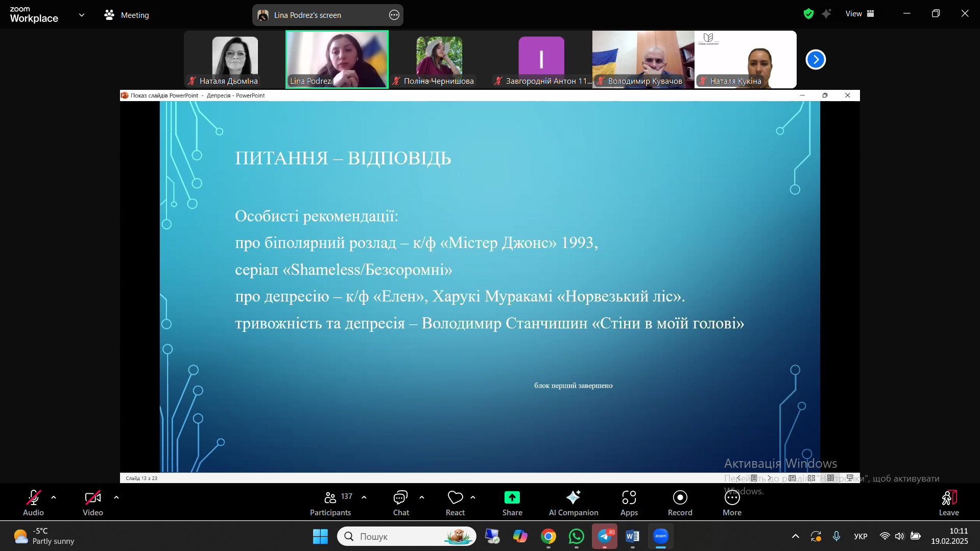Show hidden system tray icons
The width and height of the screenshot is (980, 551).
coord(796,536)
